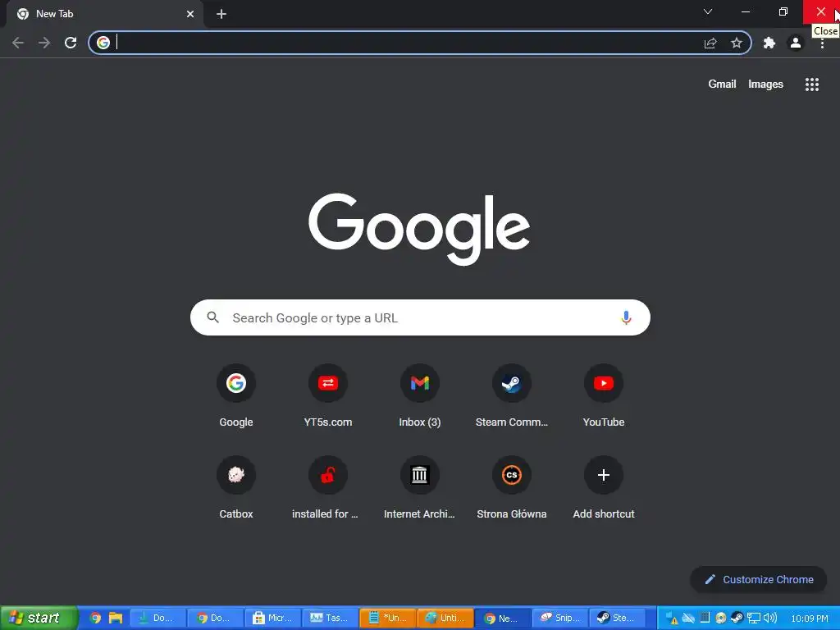
Task: Click the Add shortcut plus tile
Action: click(603, 475)
